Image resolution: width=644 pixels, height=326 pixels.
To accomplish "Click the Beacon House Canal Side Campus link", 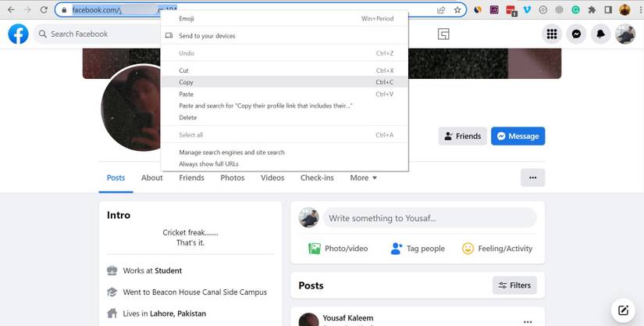I will 209,292.
